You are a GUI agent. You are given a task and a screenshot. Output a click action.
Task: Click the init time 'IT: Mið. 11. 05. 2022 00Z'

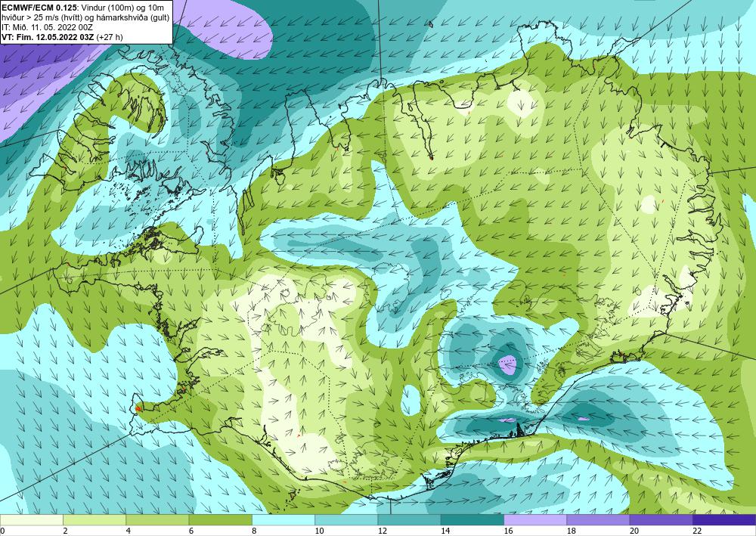(x=47, y=27)
